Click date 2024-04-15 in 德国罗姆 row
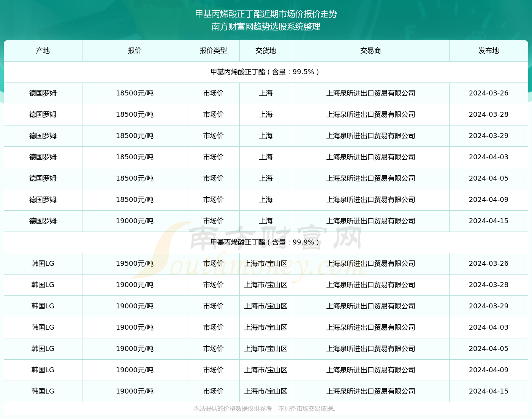This screenshot has width=532, height=419. 489,221
